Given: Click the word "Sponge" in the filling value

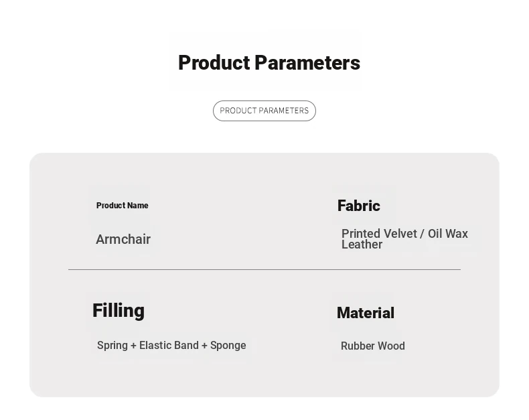Looking at the screenshot, I should coord(228,346).
